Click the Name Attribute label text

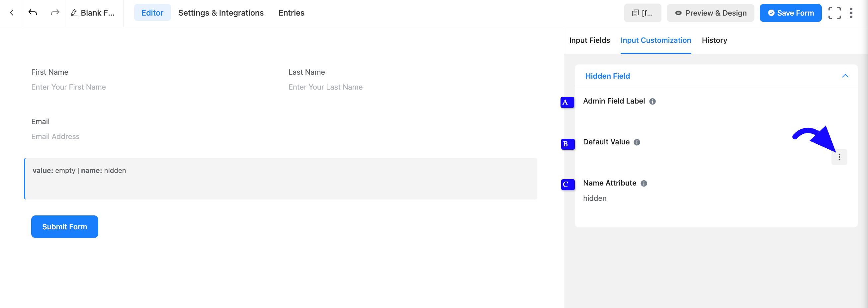(610, 183)
